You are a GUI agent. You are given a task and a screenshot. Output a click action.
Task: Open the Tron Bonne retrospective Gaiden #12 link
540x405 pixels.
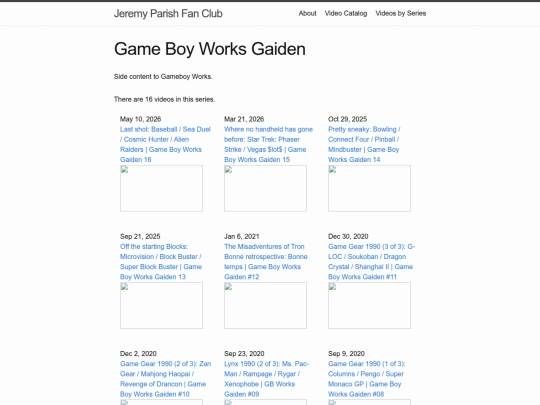click(x=266, y=261)
